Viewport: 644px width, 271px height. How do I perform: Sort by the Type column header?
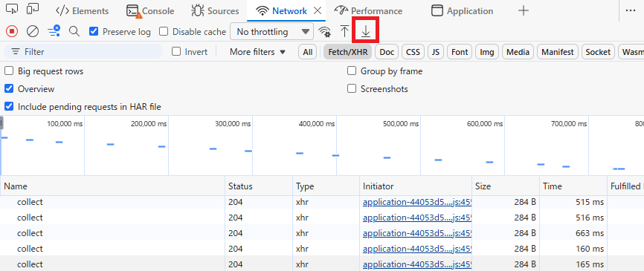[326, 186]
